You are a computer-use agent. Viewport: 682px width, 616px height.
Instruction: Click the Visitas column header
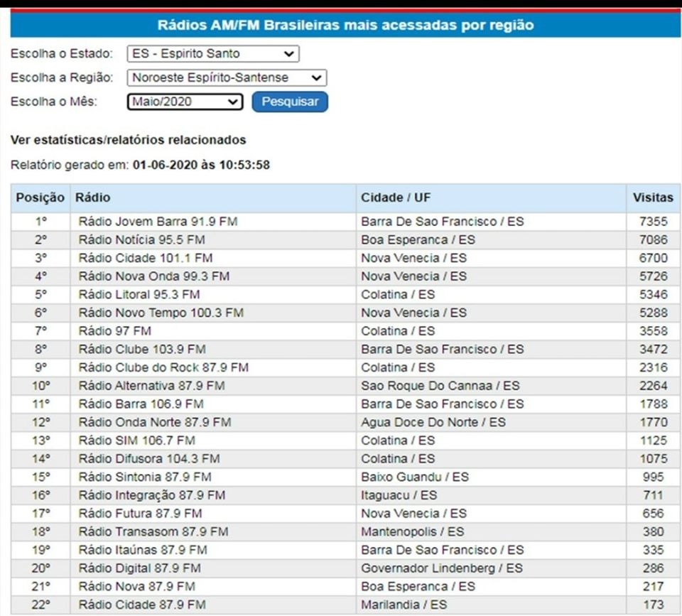pyautogui.click(x=653, y=198)
